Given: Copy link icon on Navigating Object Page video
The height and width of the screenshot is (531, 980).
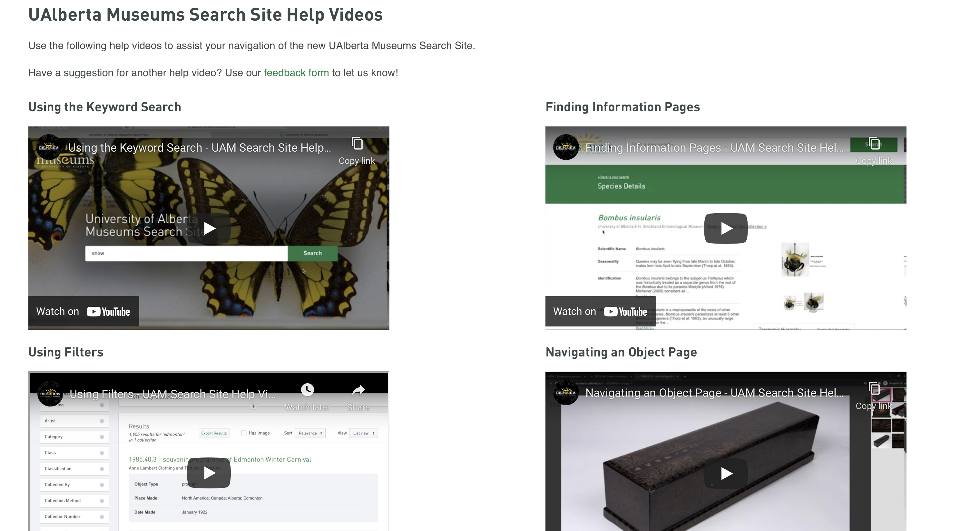Looking at the screenshot, I should click(x=874, y=389).
